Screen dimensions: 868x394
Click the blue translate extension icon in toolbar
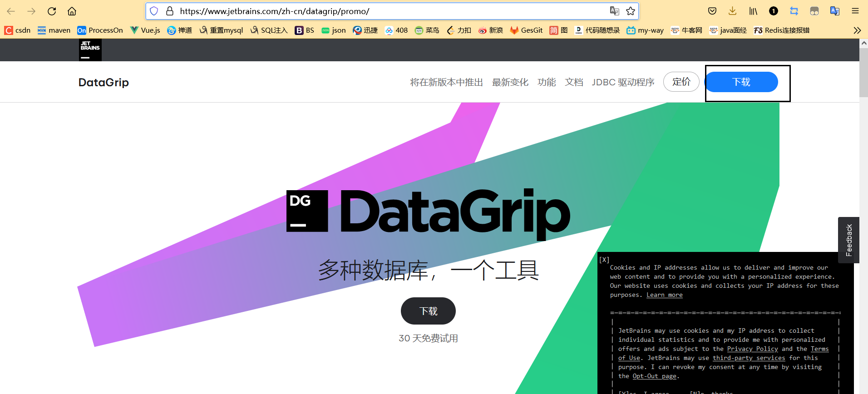tap(835, 11)
